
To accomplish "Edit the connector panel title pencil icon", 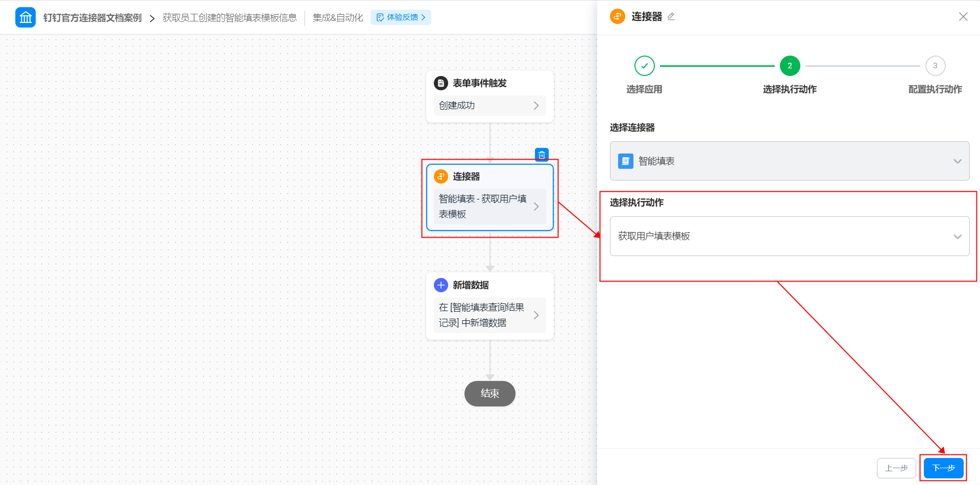I will 671,16.
